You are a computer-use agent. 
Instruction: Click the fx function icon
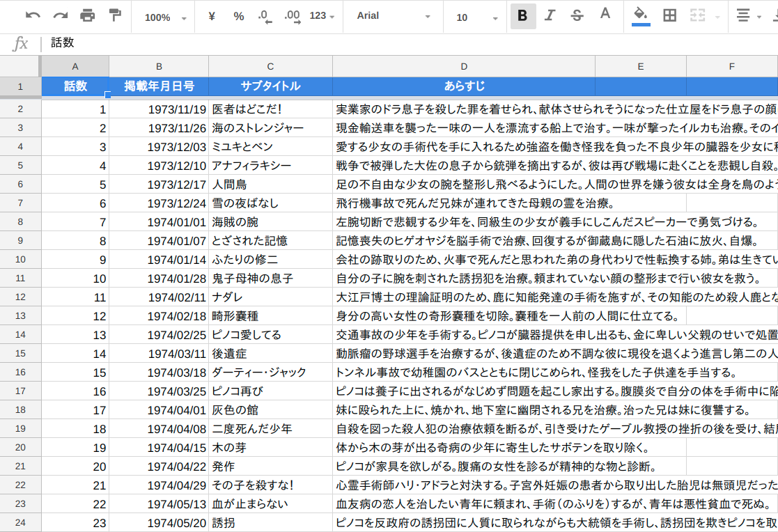pos(20,43)
